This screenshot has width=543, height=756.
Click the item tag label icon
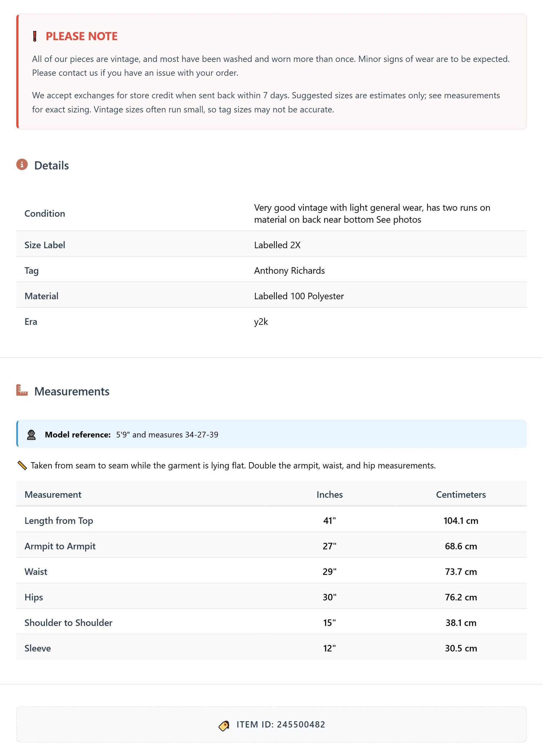(224, 726)
